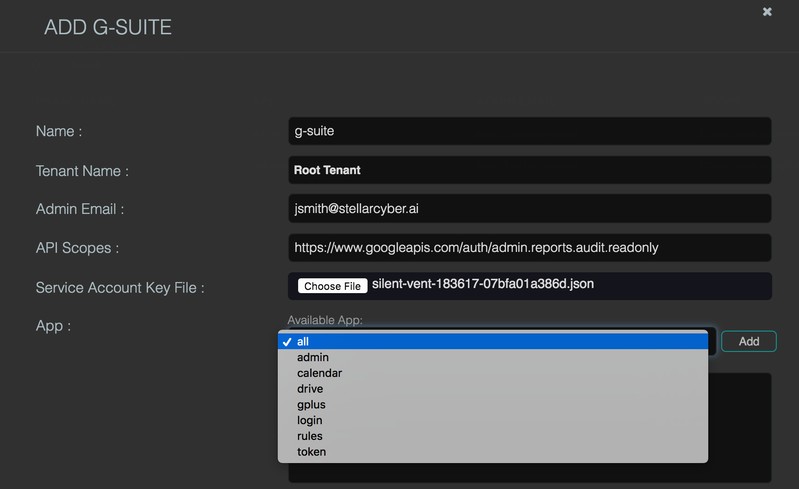The image size is (799, 489).
Task: Click the selected apps list area
Action: point(739,428)
